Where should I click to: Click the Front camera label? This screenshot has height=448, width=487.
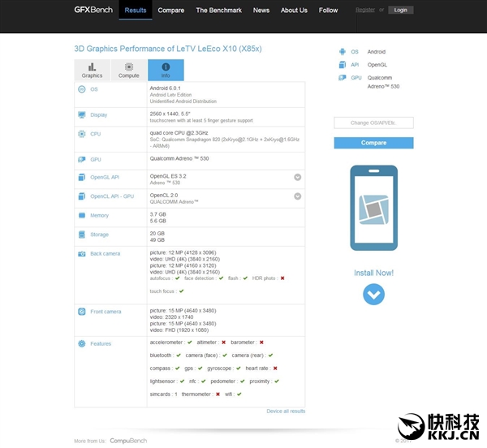click(106, 312)
